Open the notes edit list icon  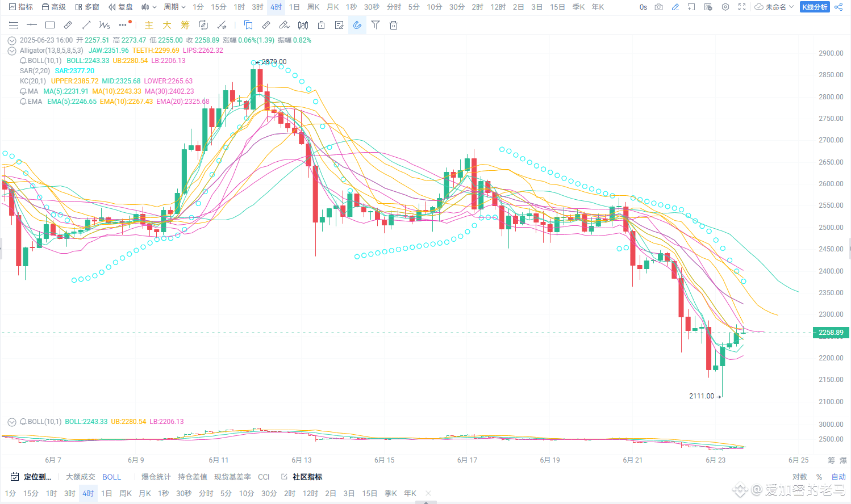(339, 25)
